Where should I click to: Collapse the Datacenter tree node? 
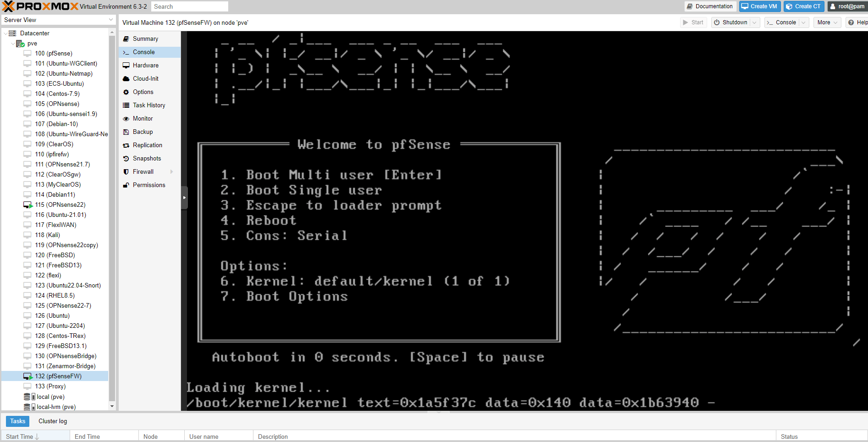(x=5, y=33)
